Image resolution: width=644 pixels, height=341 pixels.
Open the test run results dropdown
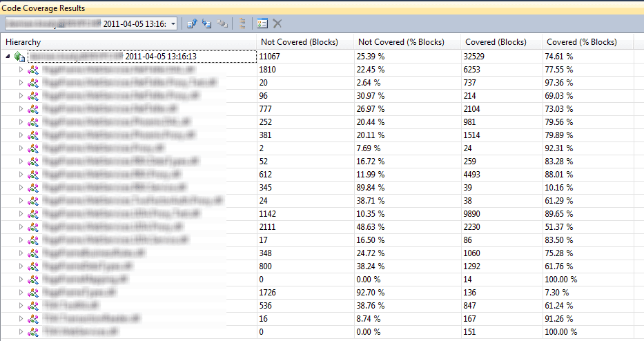(x=173, y=23)
